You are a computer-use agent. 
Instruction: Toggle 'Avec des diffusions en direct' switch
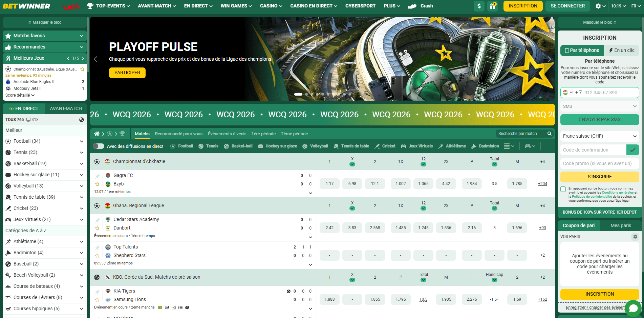click(99, 146)
